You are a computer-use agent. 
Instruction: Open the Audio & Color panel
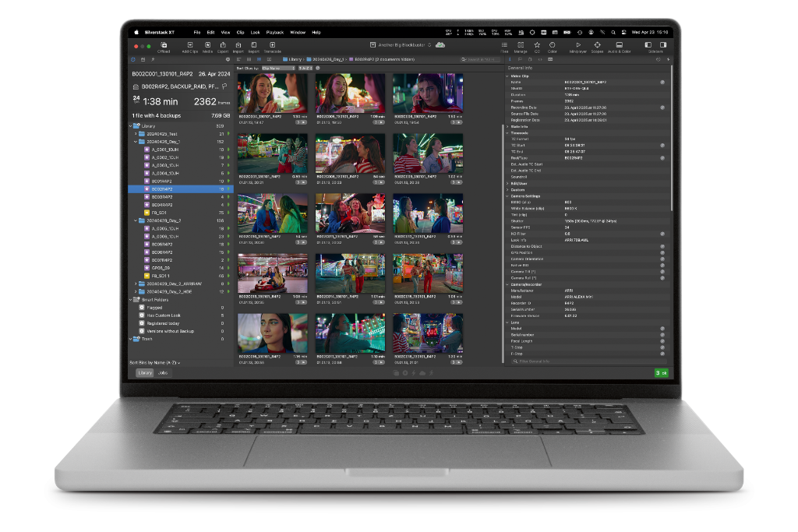pos(619,47)
